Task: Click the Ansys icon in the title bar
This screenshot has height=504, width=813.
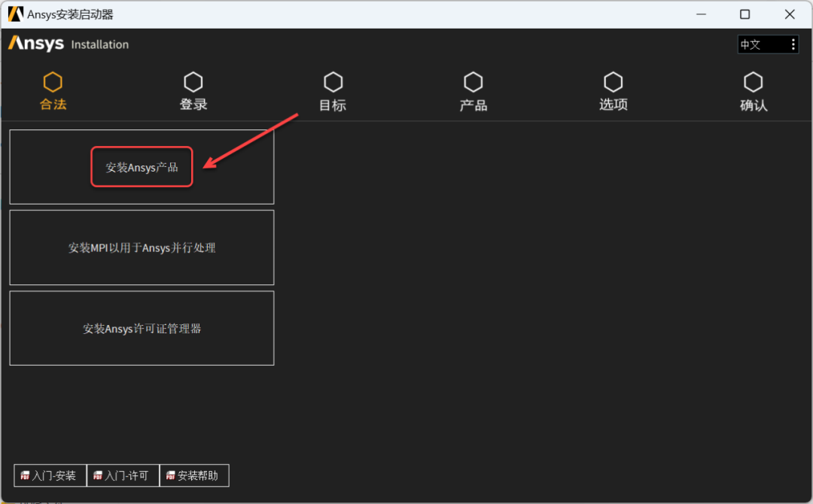Action: [x=16, y=14]
